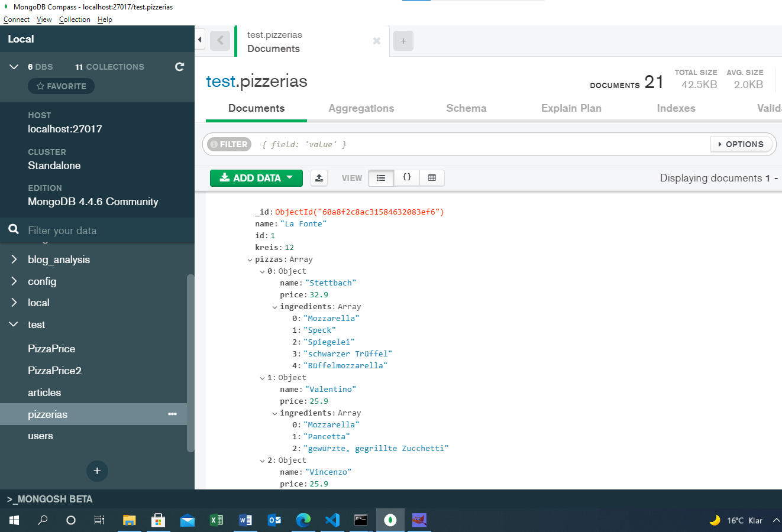Switch to the Schema tab
The image size is (782, 532).
coord(466,108)
